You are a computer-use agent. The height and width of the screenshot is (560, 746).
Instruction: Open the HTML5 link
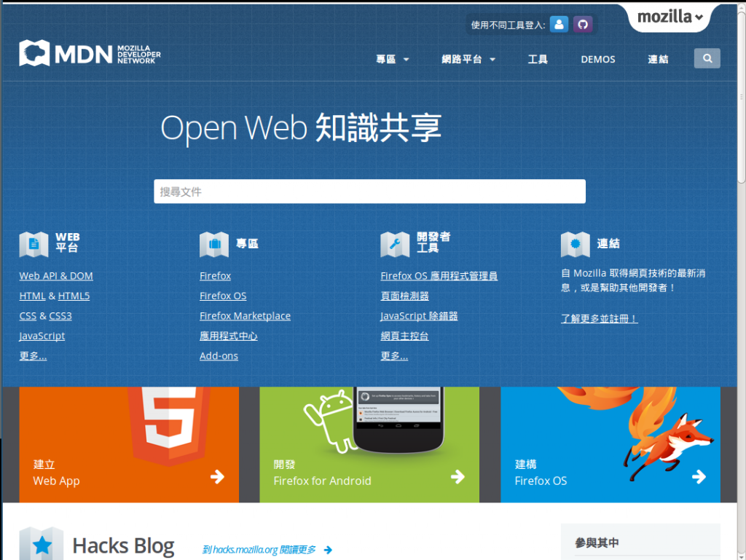74,296
